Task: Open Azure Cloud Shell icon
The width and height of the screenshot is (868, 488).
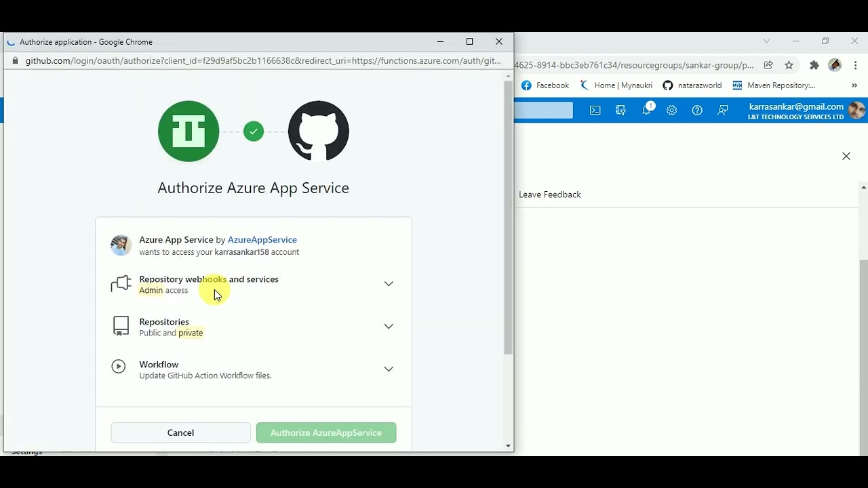Action: pyautogui.click(x=595, y=110)
